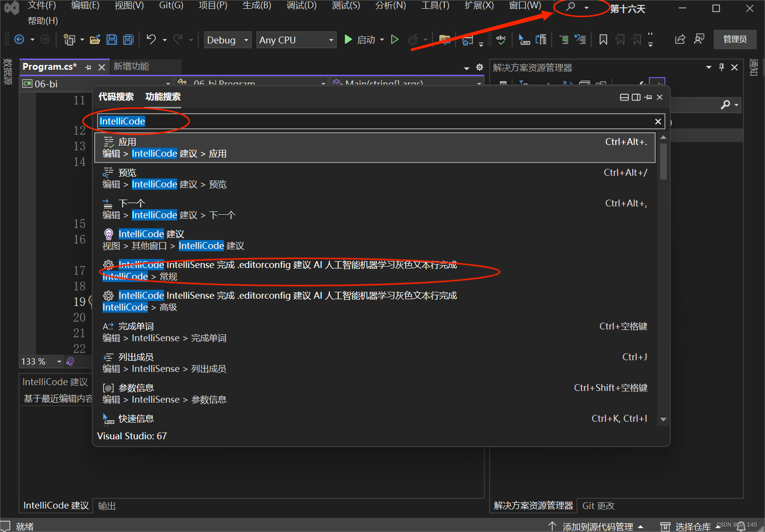This screenshot has width=765, height=532.
Task: Click the notification bell in status bar
Action: (741, 527)
